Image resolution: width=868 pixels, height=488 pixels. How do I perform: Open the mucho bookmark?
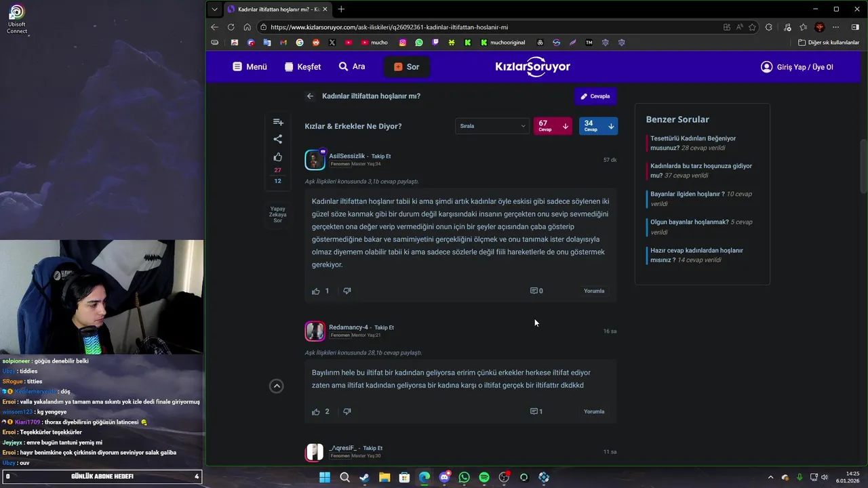click(x=374, y=42)
